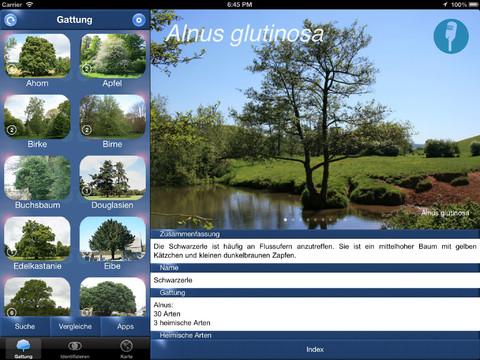Tap the location arrow in status bar

(x=445, y=4)
